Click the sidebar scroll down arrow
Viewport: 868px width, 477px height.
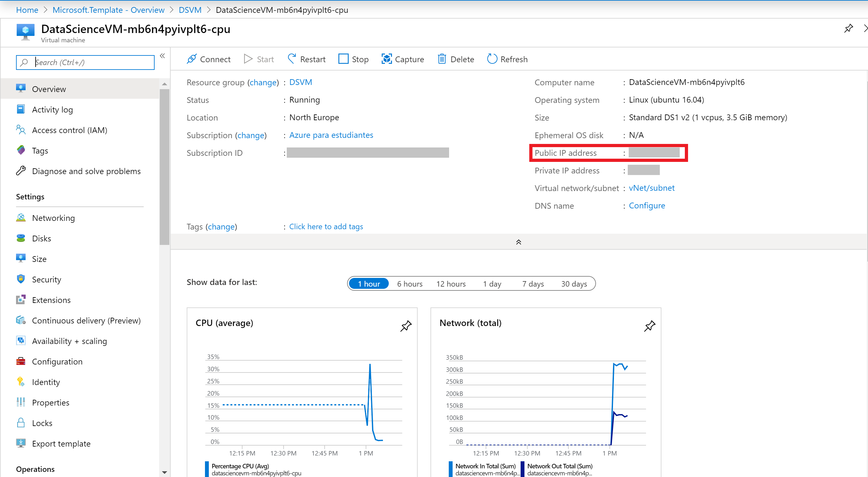(x=165, y=472)
